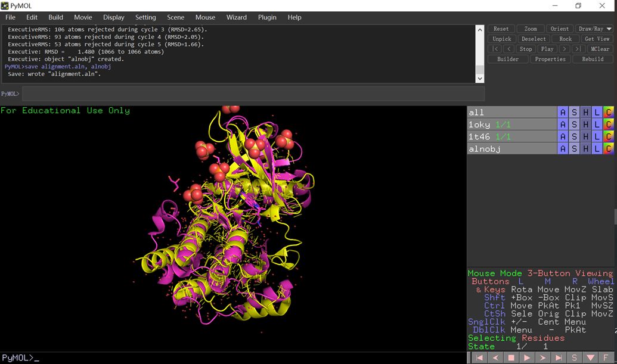This screenshot has height=364, width=617.
Task: Click the play triangle icon in bottom playback bar
Action: click(526, 357)
